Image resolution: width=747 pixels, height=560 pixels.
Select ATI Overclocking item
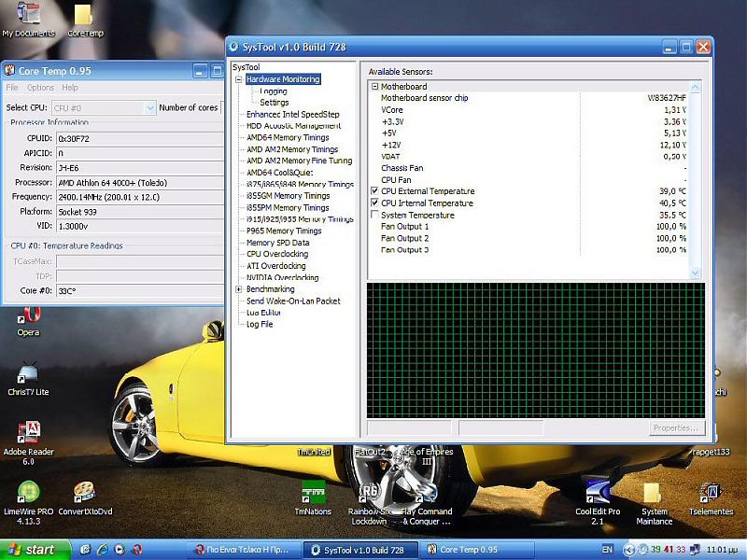click(275, 266)
